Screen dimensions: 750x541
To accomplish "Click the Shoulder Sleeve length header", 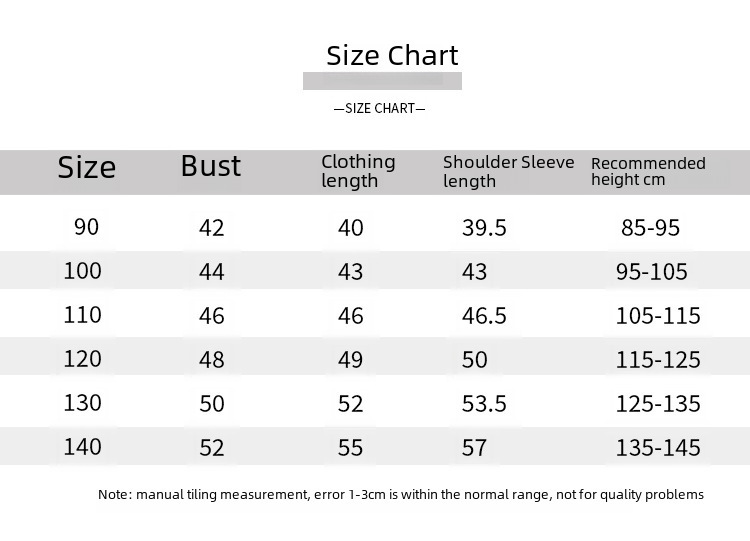I will (x=508, y=171).
